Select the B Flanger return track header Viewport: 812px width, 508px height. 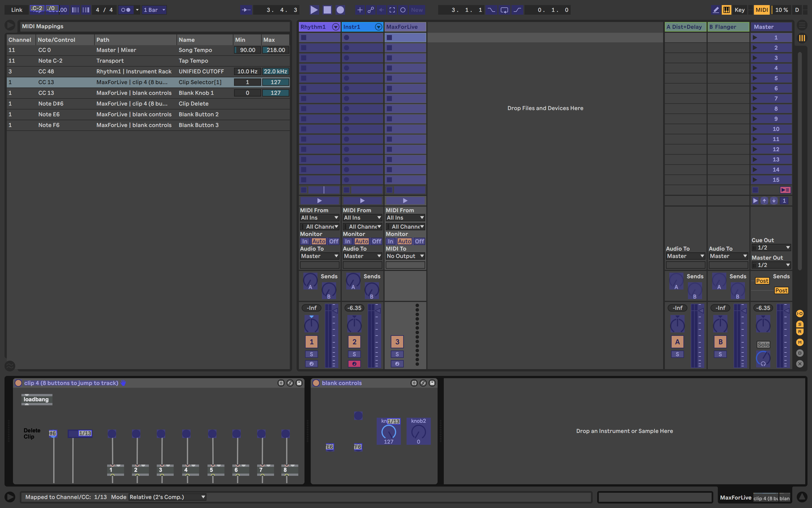point(729,27)
